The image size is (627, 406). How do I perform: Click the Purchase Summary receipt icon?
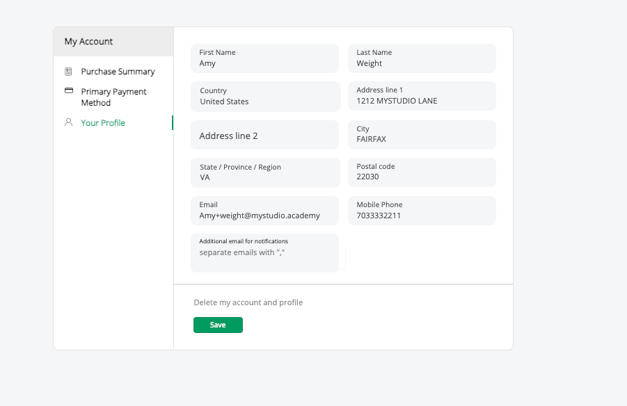coord(69,72)
